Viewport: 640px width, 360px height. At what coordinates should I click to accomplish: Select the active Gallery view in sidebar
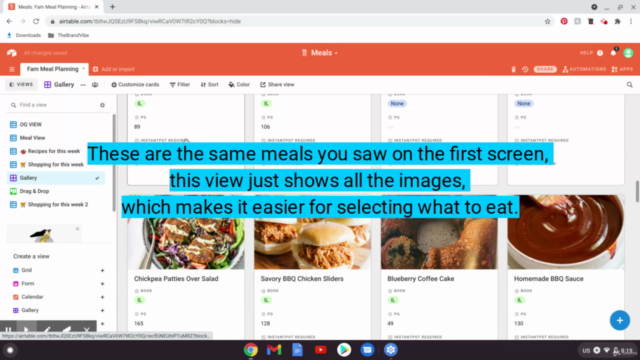pos(56,178)
